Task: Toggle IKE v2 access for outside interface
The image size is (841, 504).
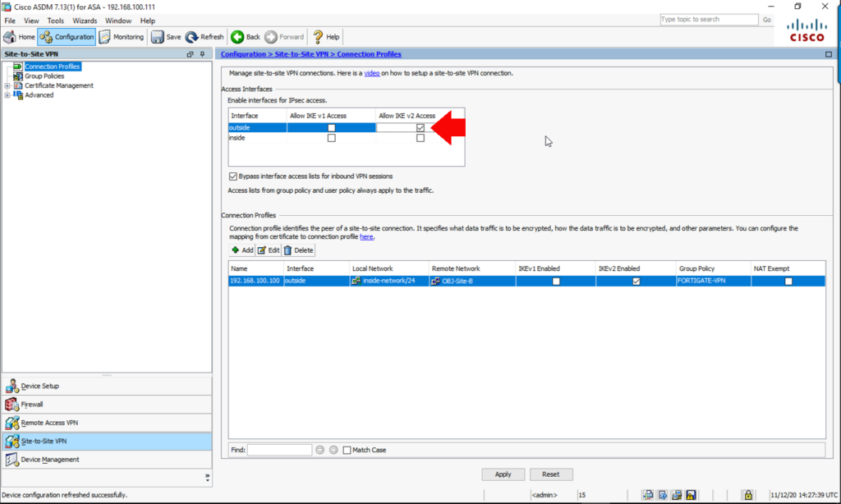Action: 420,127
